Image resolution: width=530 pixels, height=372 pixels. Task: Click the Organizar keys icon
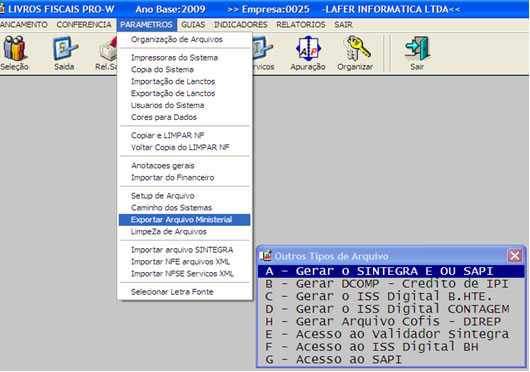(x=356, y=49)
